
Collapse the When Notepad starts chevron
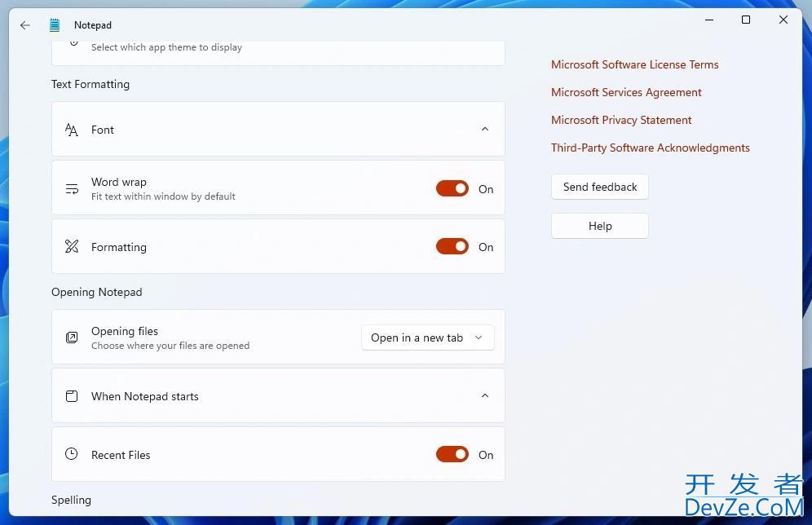point(485,395)
